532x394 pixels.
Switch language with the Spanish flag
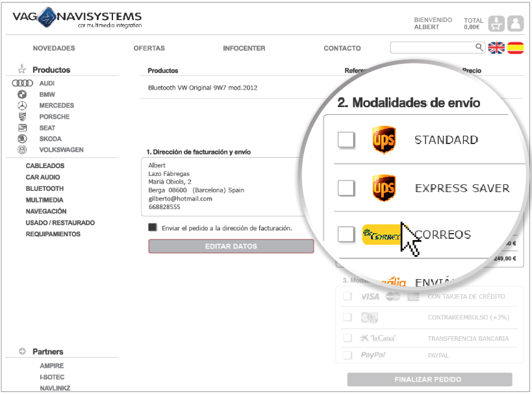coord(516,47)
